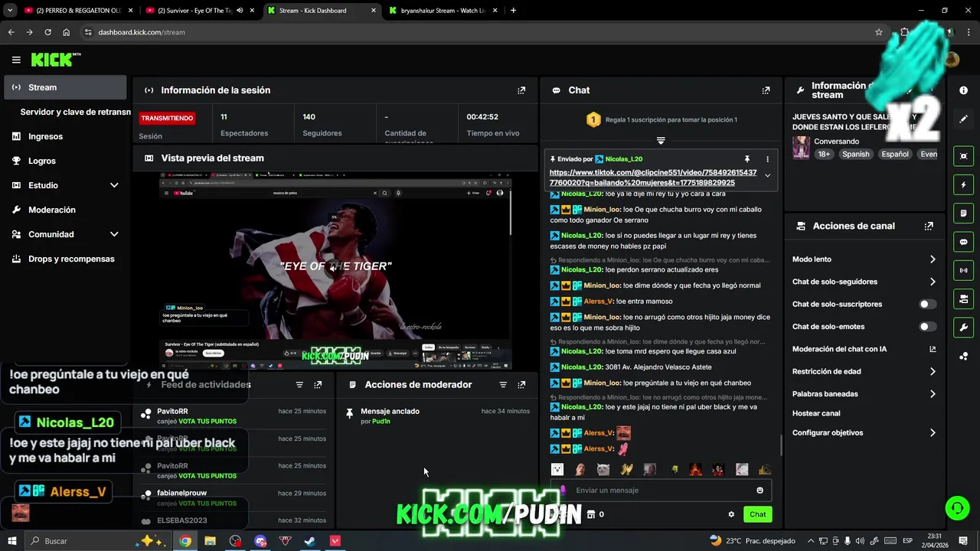The image size is (980, 551).
Task: Toggle channel actions icon in right toolbar
Action: click(x=963, y=298)
